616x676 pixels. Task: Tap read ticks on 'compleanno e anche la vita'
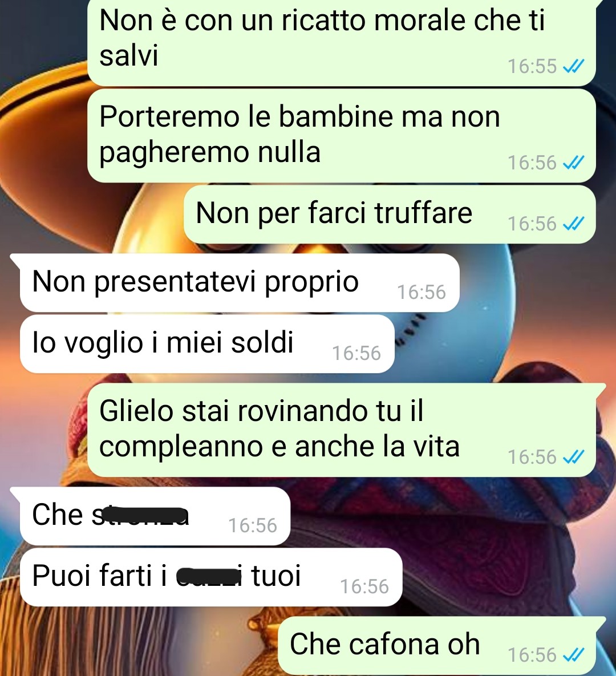(574, 456)
